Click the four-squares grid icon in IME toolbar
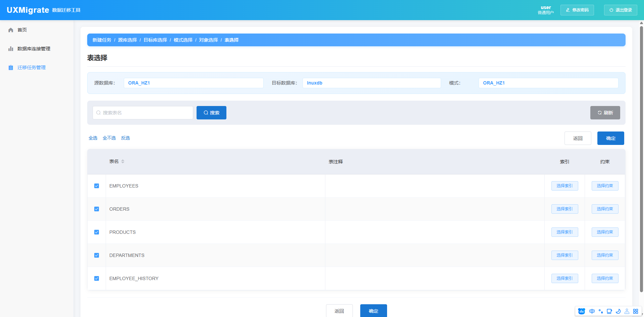Image resolution: width=644 pixels, height=317 pixels. (x=635, y=311)
